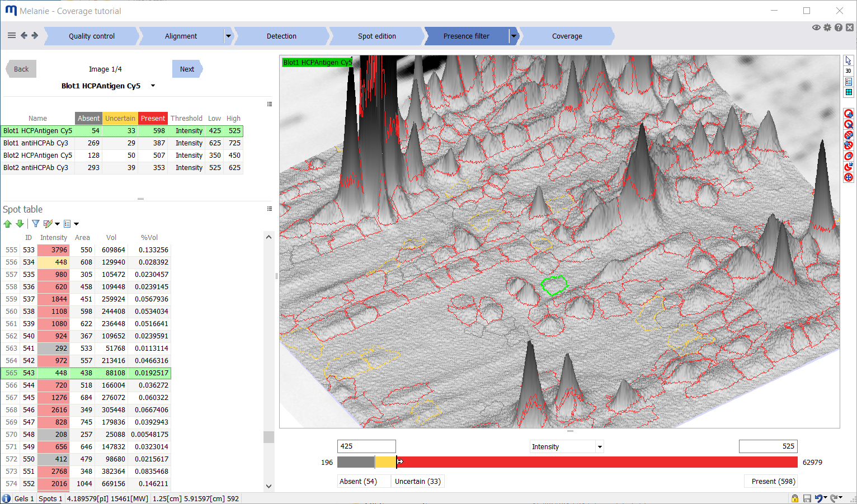Click the eye visibility icon in the top bar

816,27
